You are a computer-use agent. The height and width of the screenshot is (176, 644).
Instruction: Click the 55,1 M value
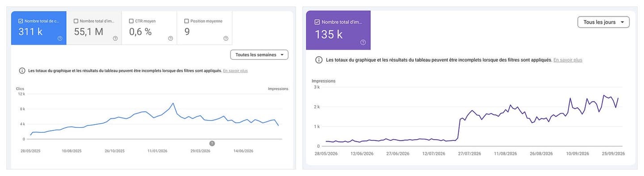[89, 32]
